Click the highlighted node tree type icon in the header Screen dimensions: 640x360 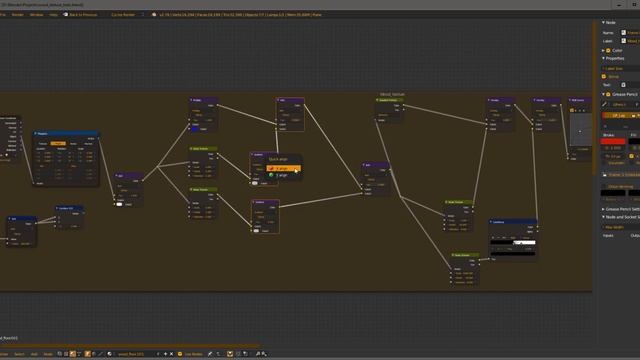[72, 354]
